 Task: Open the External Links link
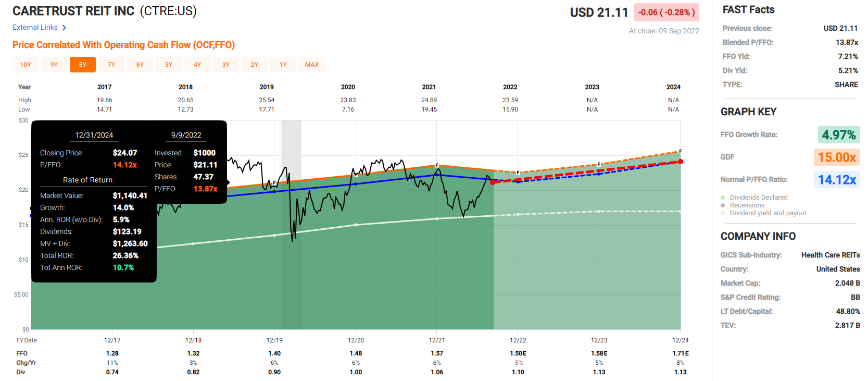[x=35, y=27]
